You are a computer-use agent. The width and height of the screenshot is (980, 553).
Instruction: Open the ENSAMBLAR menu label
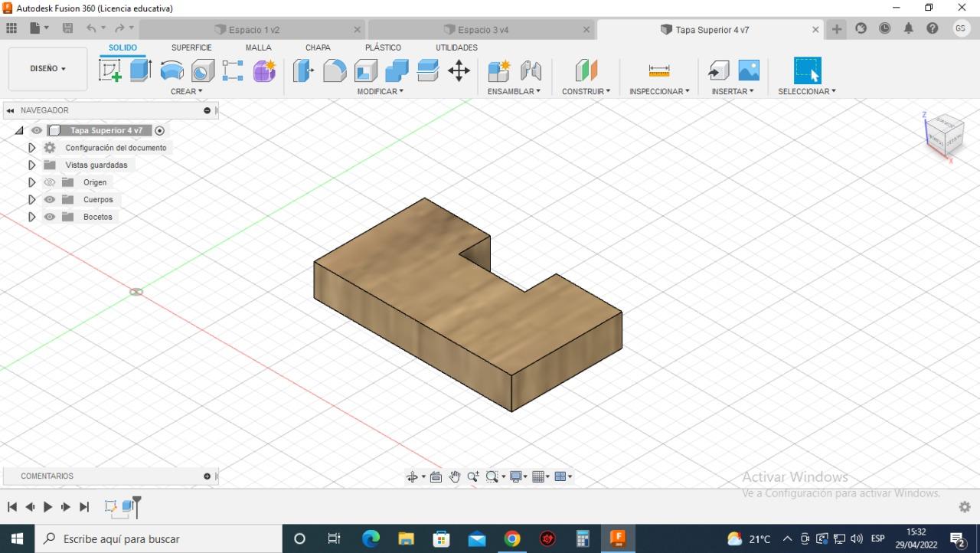pyautogui.click(x=514, y=91)
